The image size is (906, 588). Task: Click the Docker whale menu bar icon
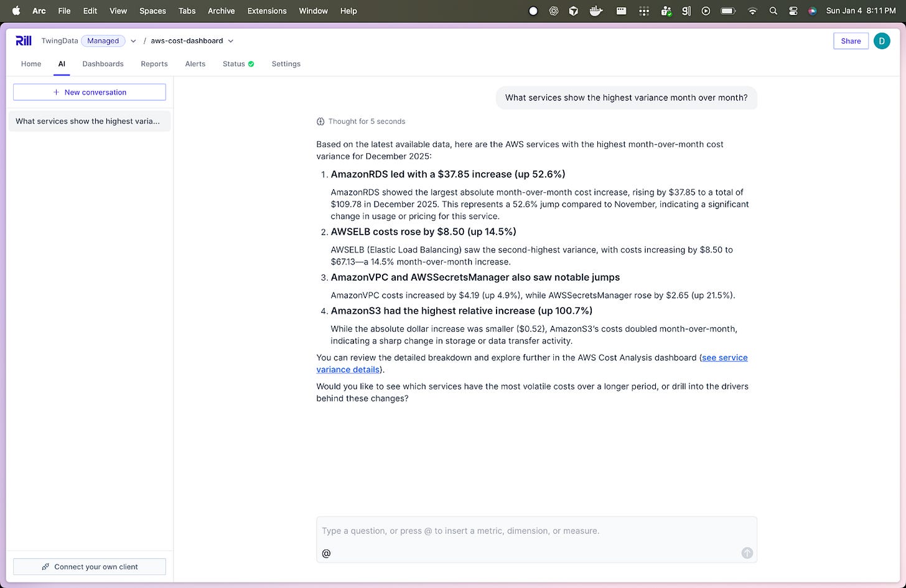pyautogui.click(x=596, y=11)
